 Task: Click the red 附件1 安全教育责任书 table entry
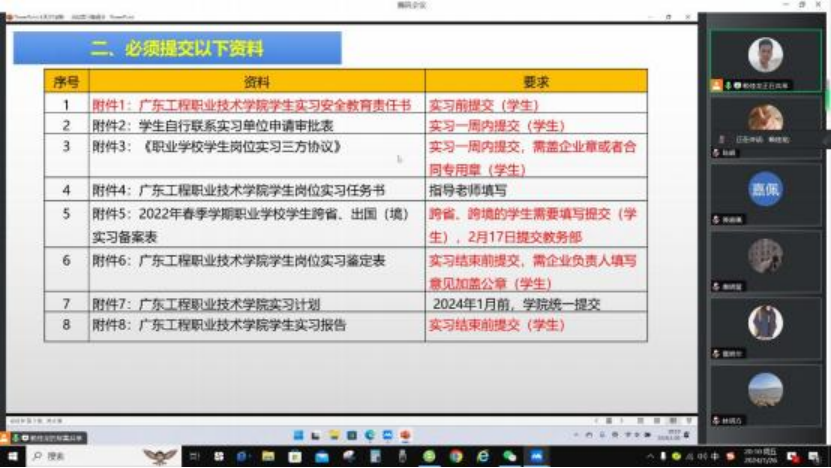(x=251, y=104)
